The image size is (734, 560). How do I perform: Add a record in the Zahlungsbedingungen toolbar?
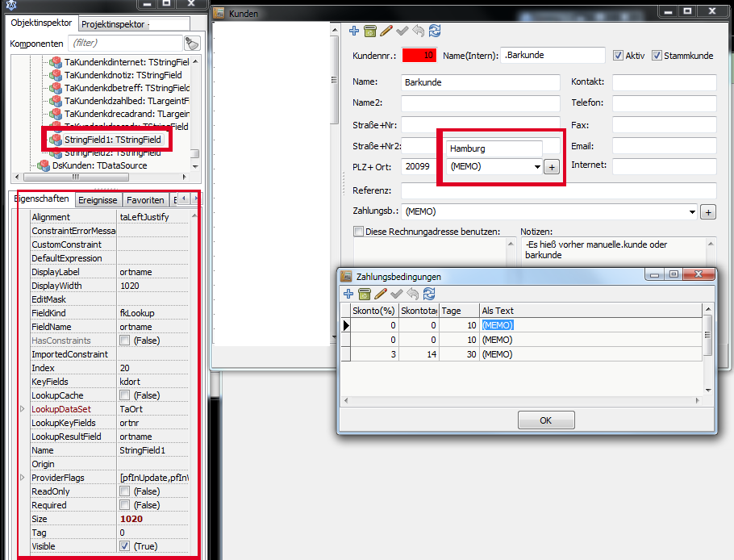tap(348, 294)
